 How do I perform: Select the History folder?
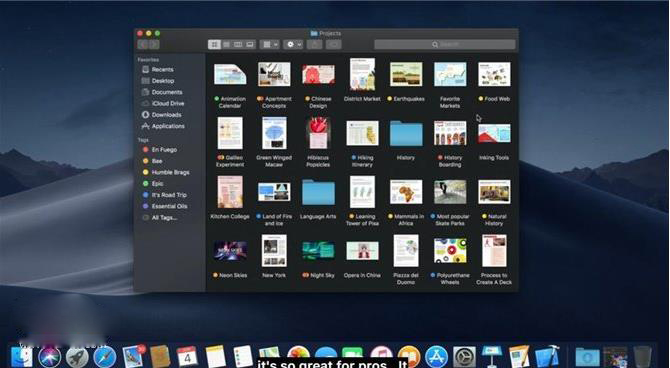click(x=406, y=133)
